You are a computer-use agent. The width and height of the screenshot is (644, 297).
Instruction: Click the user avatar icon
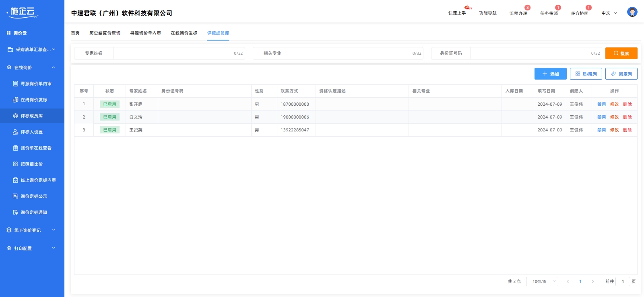click(x=632, y=12)
